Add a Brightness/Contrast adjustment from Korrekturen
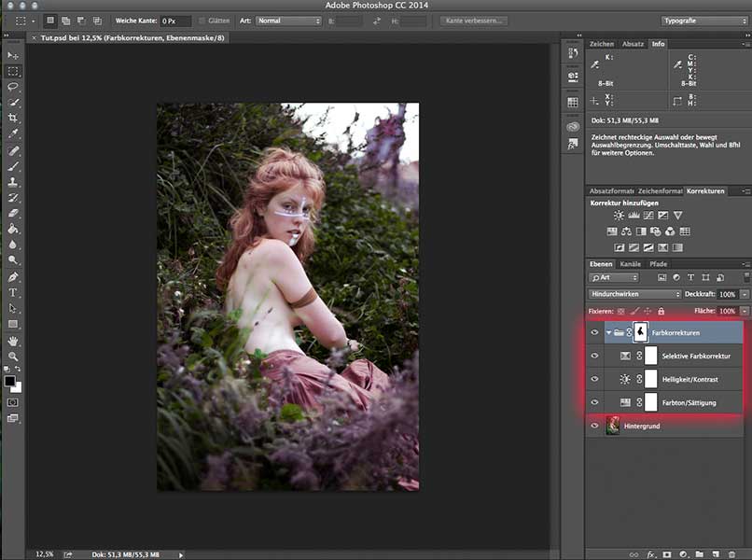752x560 pixels. pos(619,216)
